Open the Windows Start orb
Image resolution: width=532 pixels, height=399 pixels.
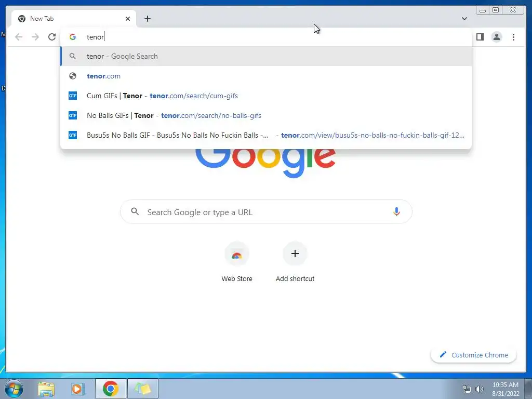tap(14, 389)
